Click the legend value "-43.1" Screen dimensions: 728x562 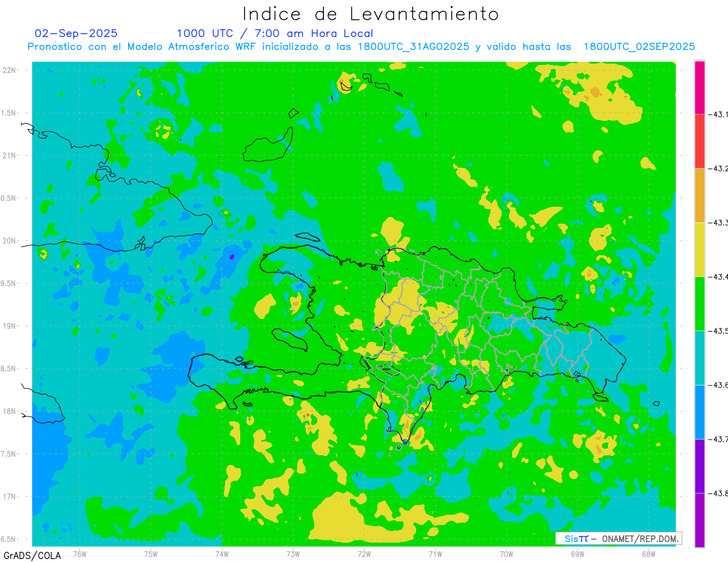[x=718, y=114]
